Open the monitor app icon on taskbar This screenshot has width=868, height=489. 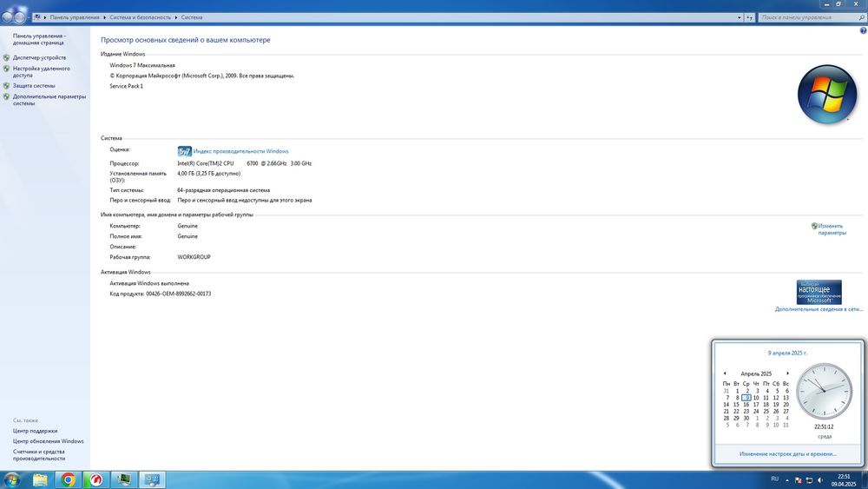coord(124,479)
